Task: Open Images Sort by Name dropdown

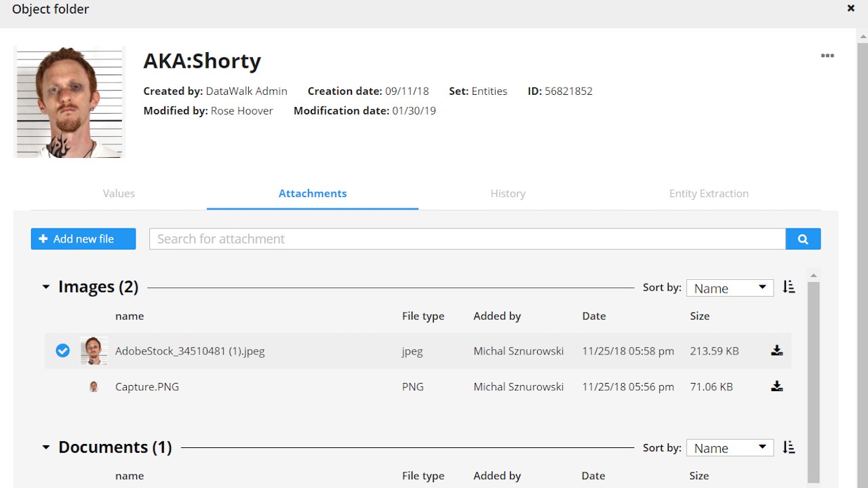Action: click(x=730, y=288)
